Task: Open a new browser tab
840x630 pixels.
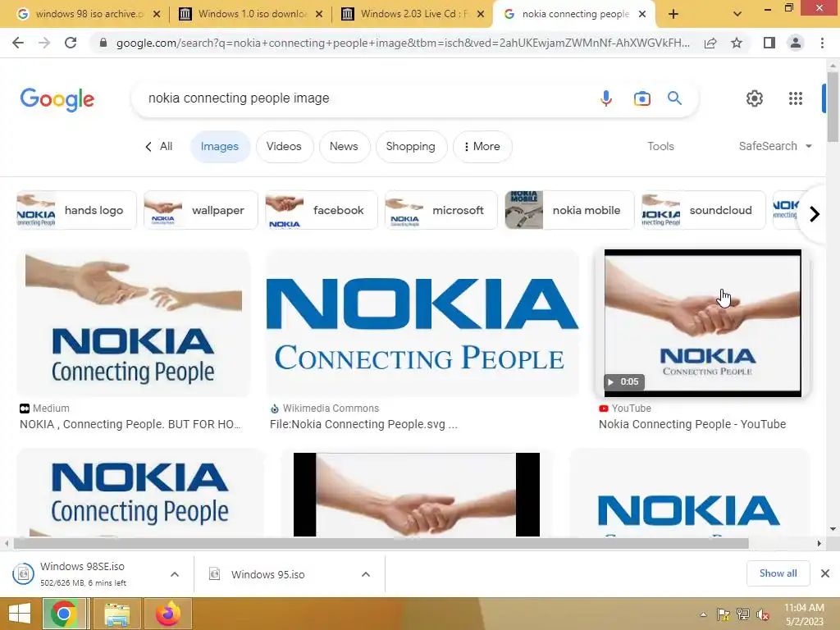Action: 673,14
